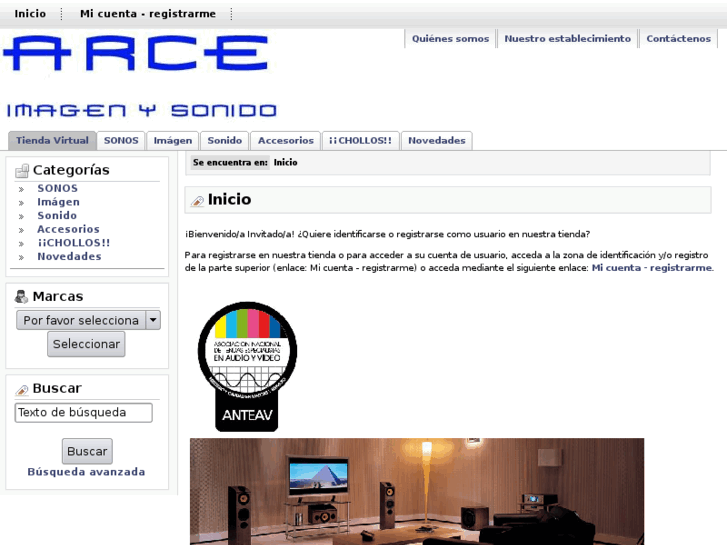Screen dimensions: 727x545
Task: Go to Inicio in top bar
Action: [30, 14]
